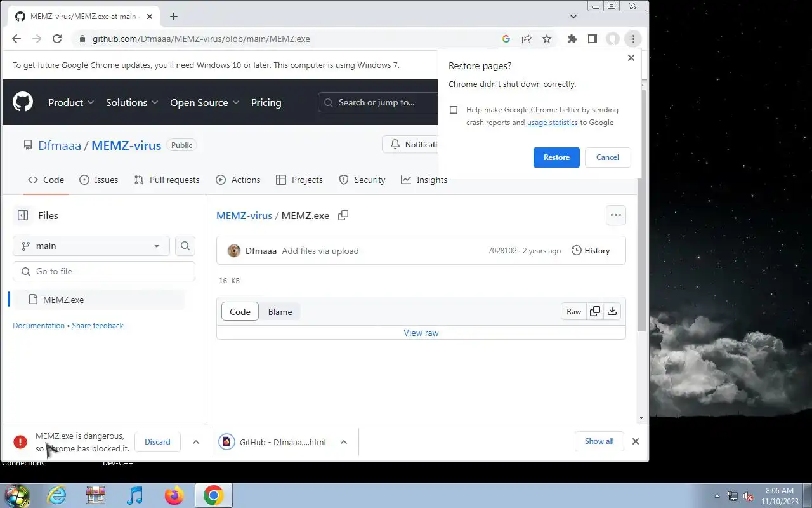The height and width of the screenshot is (508, 812).
Task: Open the Extensions puzzle icon
Action: (x=572, y=39)
